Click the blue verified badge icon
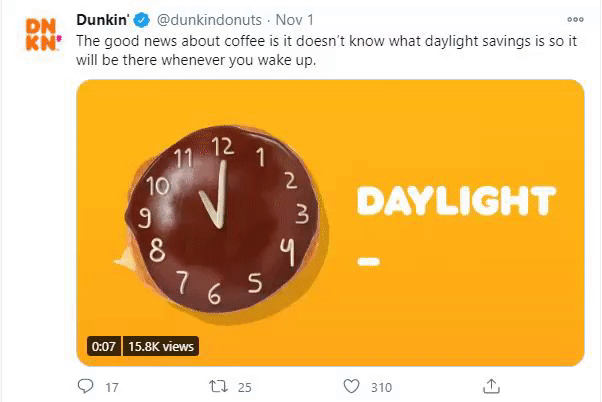Image resolution: width=602 pixels, height=402 pixels. [141, 20]
